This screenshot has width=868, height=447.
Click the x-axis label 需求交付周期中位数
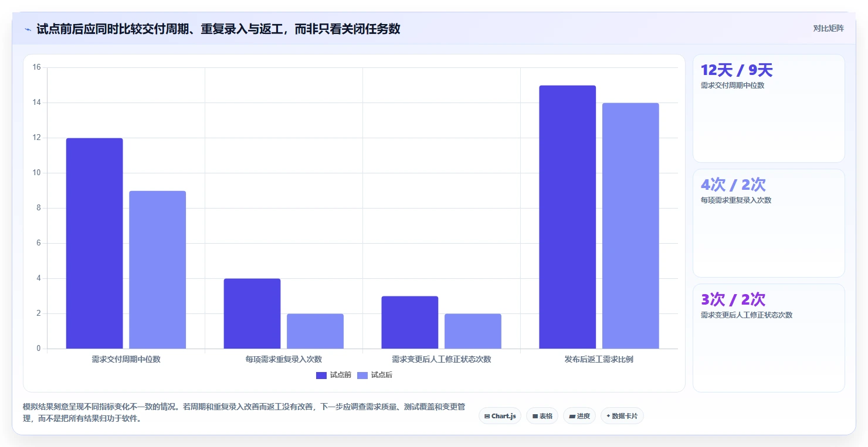click(126, 359)
